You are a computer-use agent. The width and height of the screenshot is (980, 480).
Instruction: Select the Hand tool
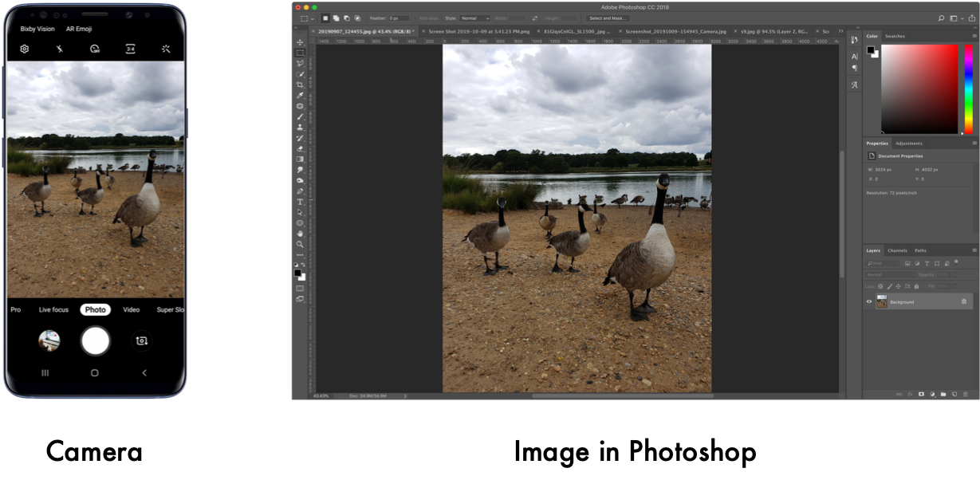click(300, 234)
